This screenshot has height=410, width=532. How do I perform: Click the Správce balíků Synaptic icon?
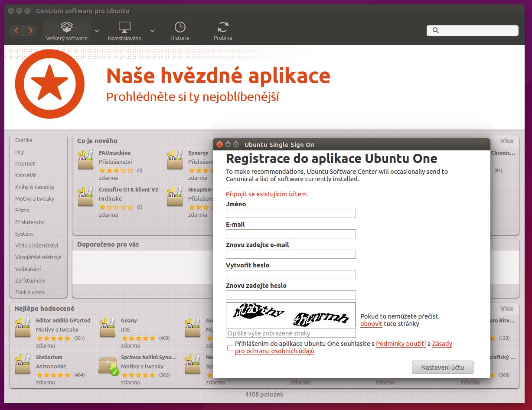click(x=108, y=365)
